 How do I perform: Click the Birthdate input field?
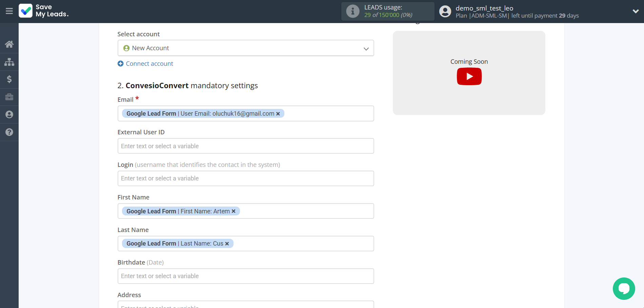246,276
